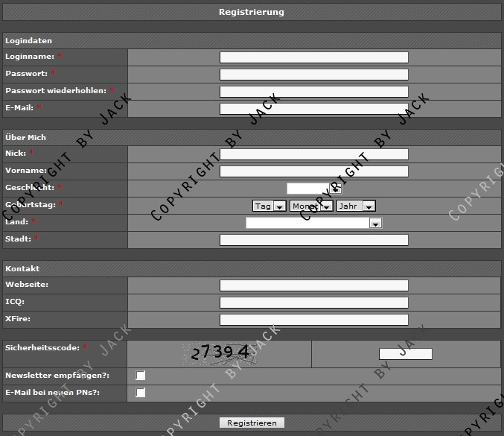Click the Kontakt section header

252,269
